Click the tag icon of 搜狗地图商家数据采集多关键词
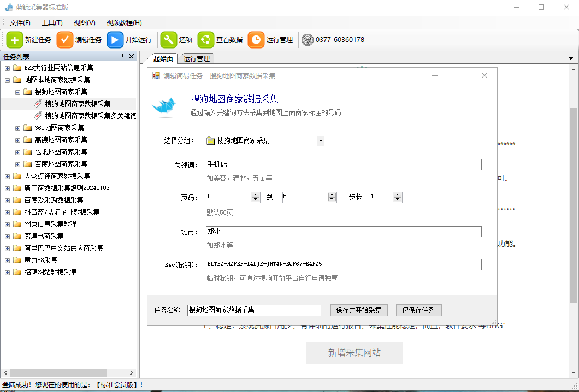The width and height of the screenshot is (579, 392). click(x=38, y=116)
